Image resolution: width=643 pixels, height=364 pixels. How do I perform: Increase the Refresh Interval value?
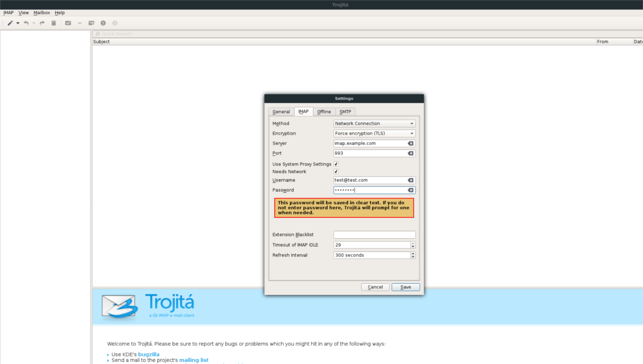[x=413, y=253]
